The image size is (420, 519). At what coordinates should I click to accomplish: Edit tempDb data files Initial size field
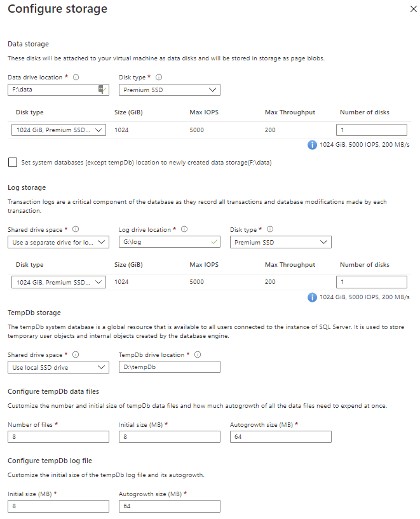point(170,437)
